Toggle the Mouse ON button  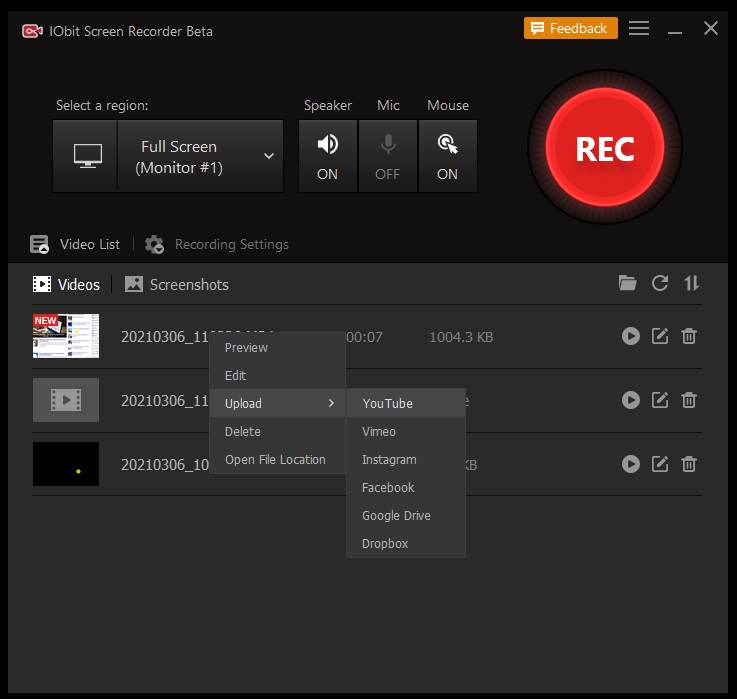click(x=447, y=156)
